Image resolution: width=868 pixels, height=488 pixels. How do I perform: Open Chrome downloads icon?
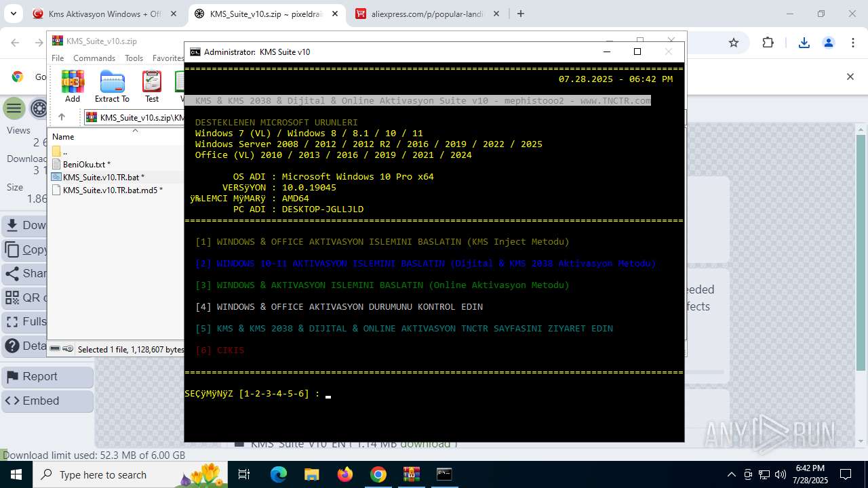coord(804,43)
